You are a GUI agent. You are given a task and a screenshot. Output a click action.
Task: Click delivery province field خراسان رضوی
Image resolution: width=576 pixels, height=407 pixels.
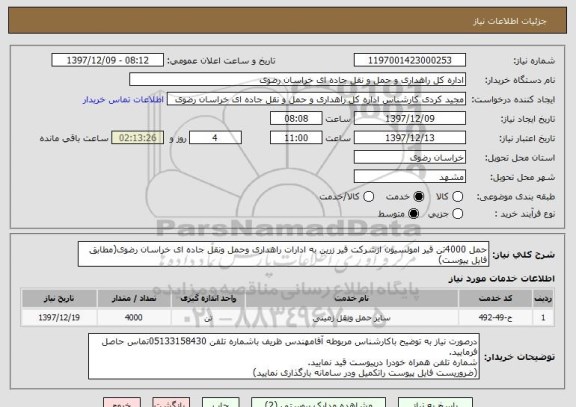click(410, 158)
